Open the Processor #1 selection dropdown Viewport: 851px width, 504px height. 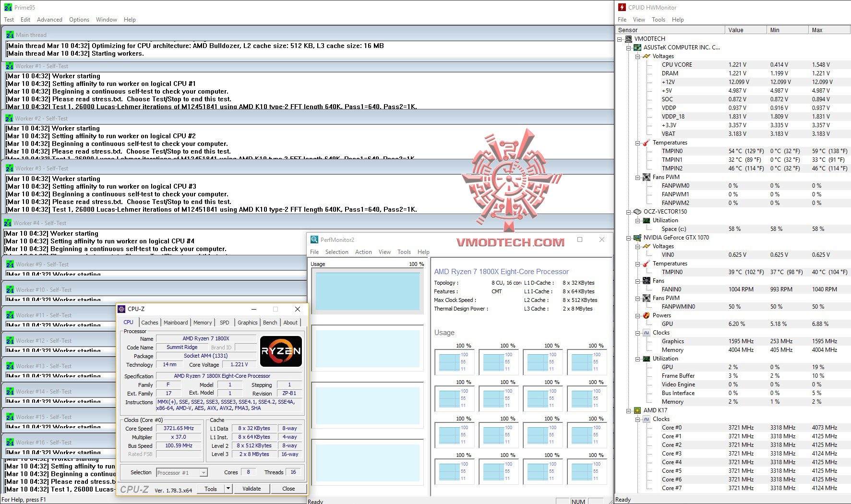(204, 473)
